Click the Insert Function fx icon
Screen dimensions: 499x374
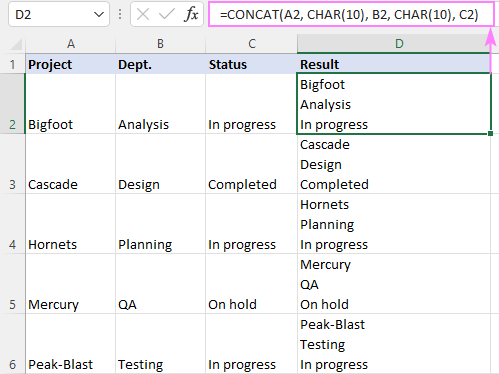(x=191, y=14)
